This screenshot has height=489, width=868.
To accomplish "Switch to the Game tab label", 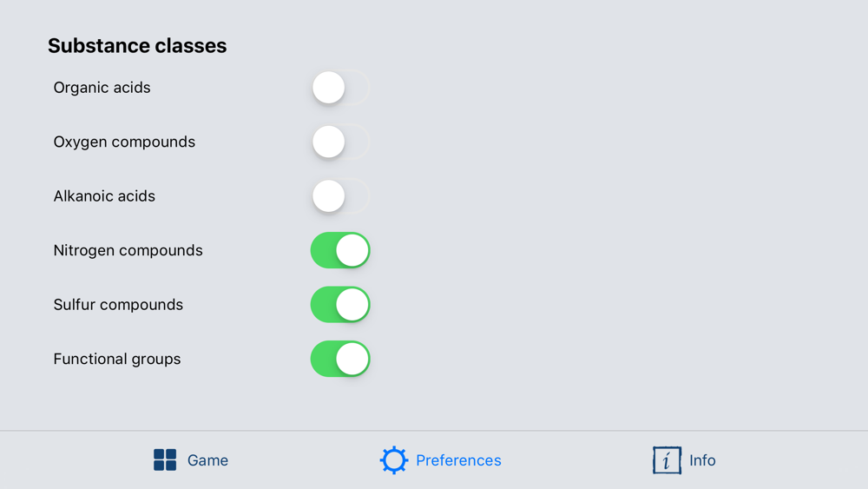I will pyautogui.click(x=207, y=460).
